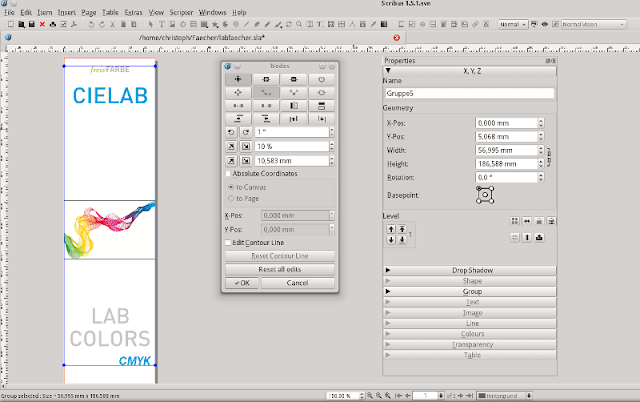Viewport: 640px width, 402px height.
Task: Open the Item menu
Action: coord(44,12)
